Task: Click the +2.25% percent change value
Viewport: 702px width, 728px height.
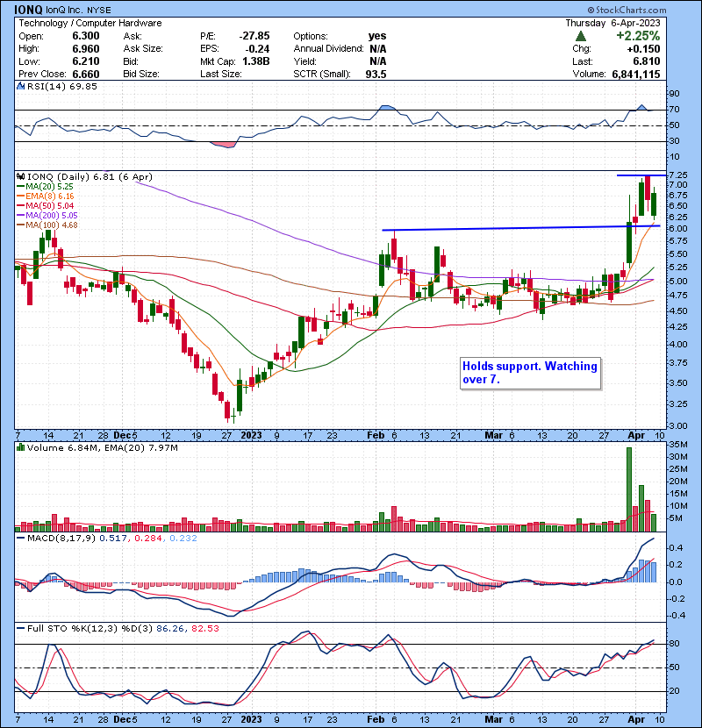Action: point(638,36)
